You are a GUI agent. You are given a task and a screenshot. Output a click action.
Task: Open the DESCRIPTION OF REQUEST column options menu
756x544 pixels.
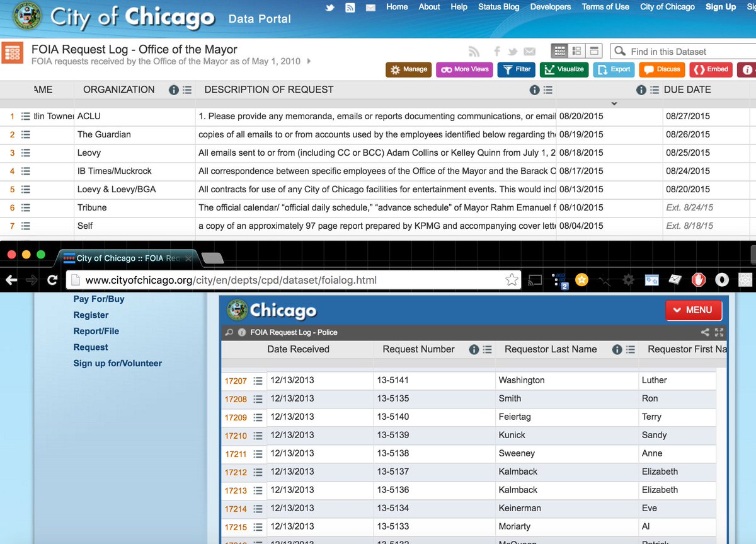pos(547,90)
